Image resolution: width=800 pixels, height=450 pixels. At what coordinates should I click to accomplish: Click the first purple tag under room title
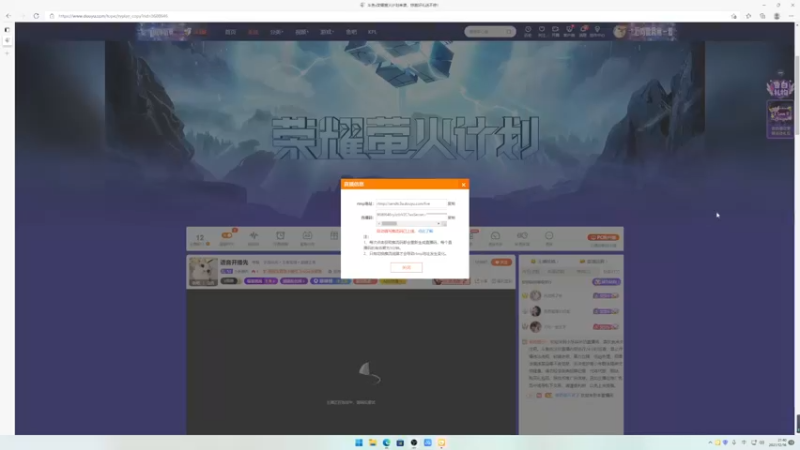(x=261, y=281)
